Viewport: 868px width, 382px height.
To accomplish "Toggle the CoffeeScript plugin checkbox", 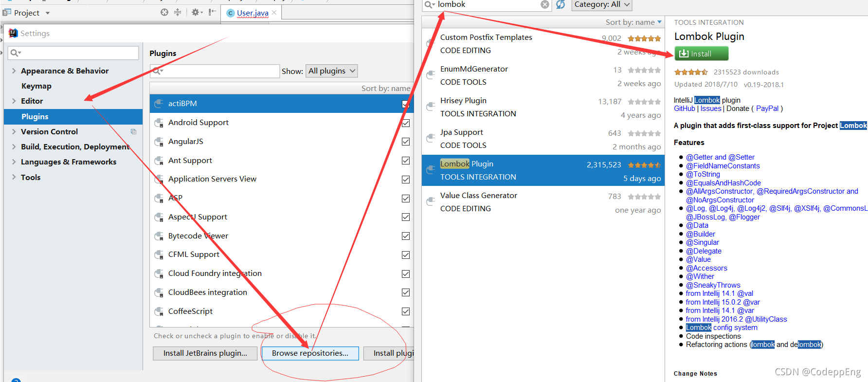I will coord(406,311).
